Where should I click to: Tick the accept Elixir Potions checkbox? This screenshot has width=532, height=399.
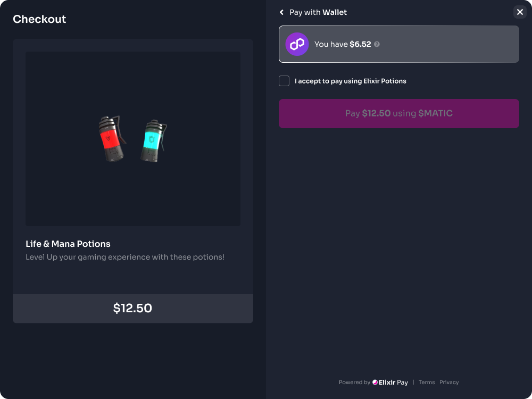click(284, 81)
